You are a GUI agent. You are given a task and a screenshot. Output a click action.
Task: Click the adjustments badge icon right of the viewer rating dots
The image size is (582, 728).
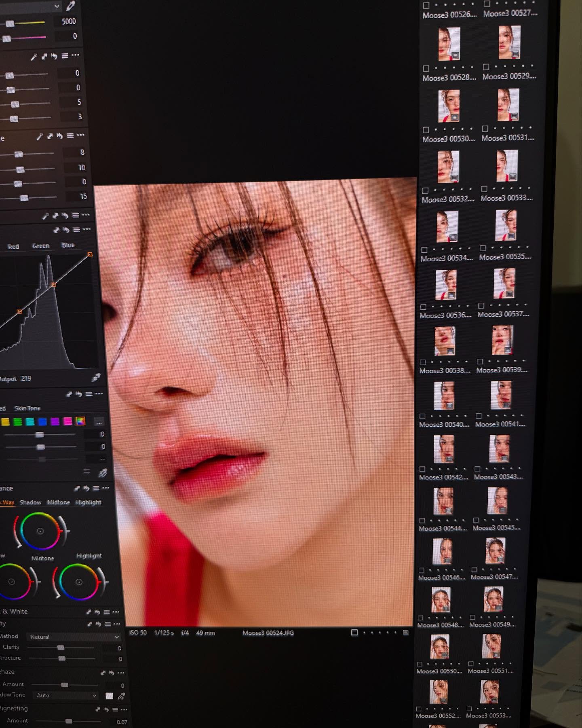point(406,632)
